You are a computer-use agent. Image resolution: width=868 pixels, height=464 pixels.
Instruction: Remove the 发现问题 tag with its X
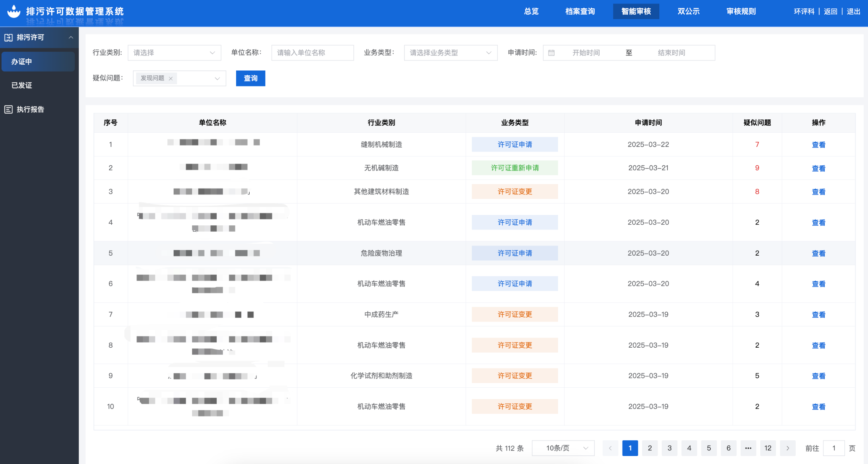pos(170,78)
